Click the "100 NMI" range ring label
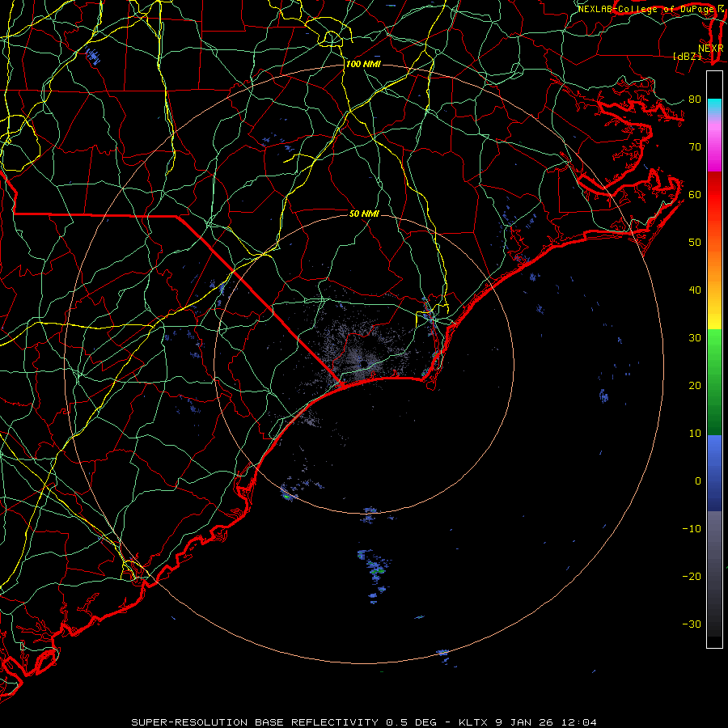728x728 pixels. click(363, 64)
